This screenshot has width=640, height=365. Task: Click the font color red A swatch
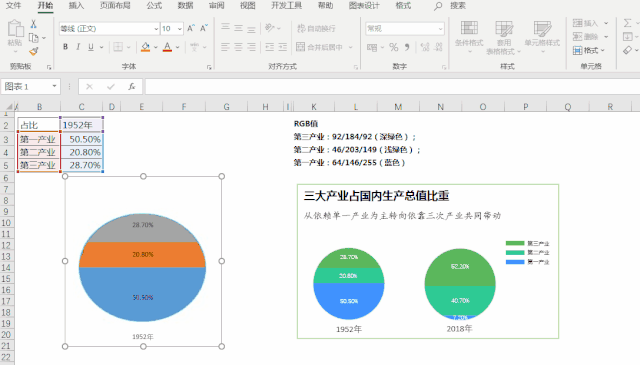(167, 47)
